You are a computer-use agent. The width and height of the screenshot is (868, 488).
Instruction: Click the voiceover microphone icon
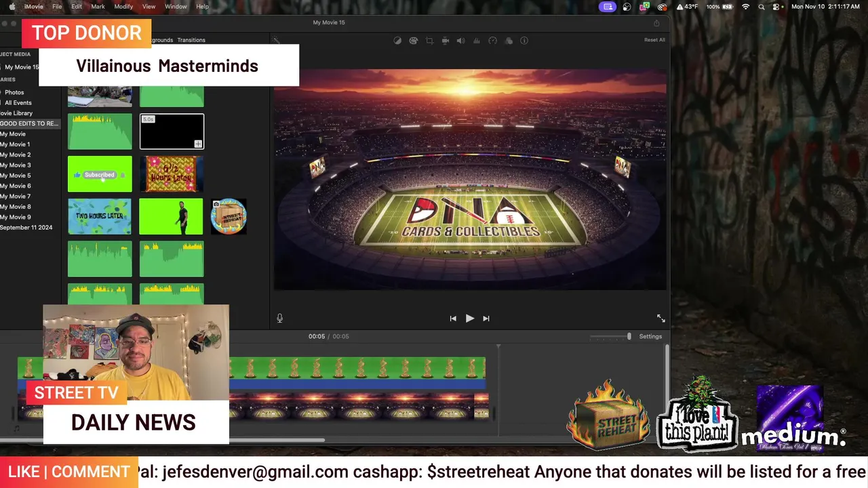279,319
